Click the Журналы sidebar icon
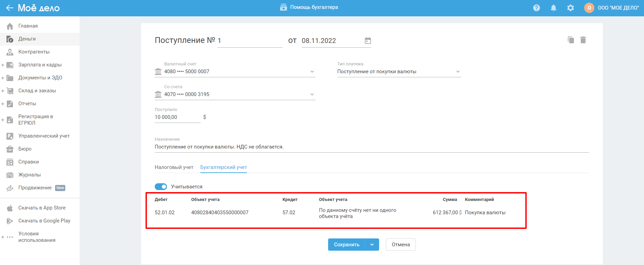This screenshot has width=644, height=265. [10, 175]
